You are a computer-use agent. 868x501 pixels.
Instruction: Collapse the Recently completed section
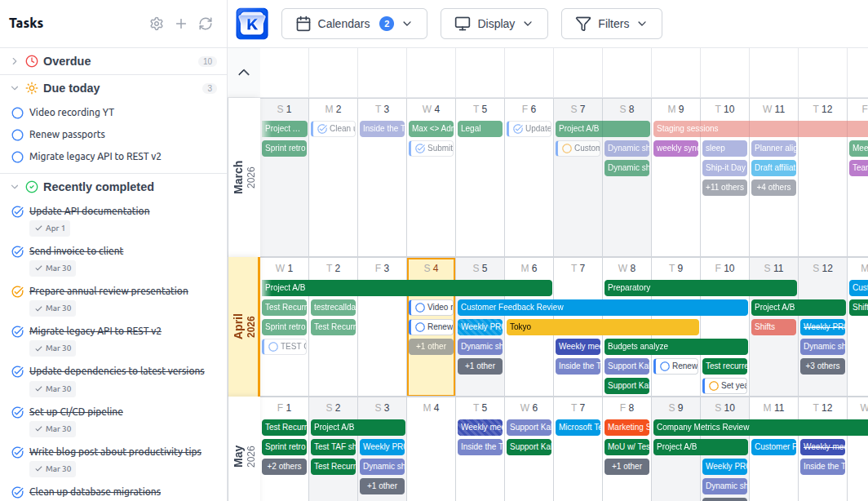point(15,187)
